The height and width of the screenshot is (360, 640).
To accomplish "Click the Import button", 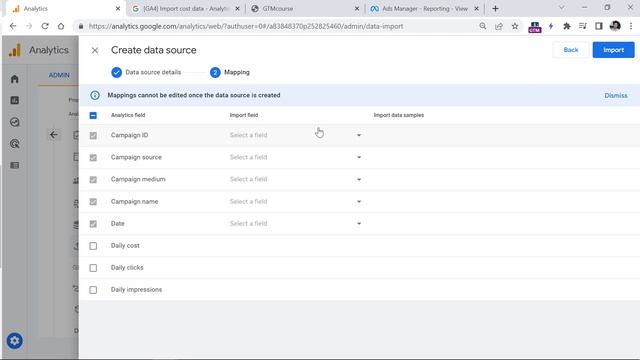I will pos(613,50).
